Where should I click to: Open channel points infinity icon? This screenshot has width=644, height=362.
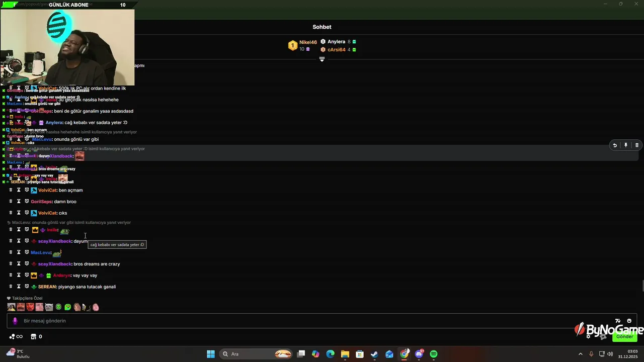click(16, 336)
